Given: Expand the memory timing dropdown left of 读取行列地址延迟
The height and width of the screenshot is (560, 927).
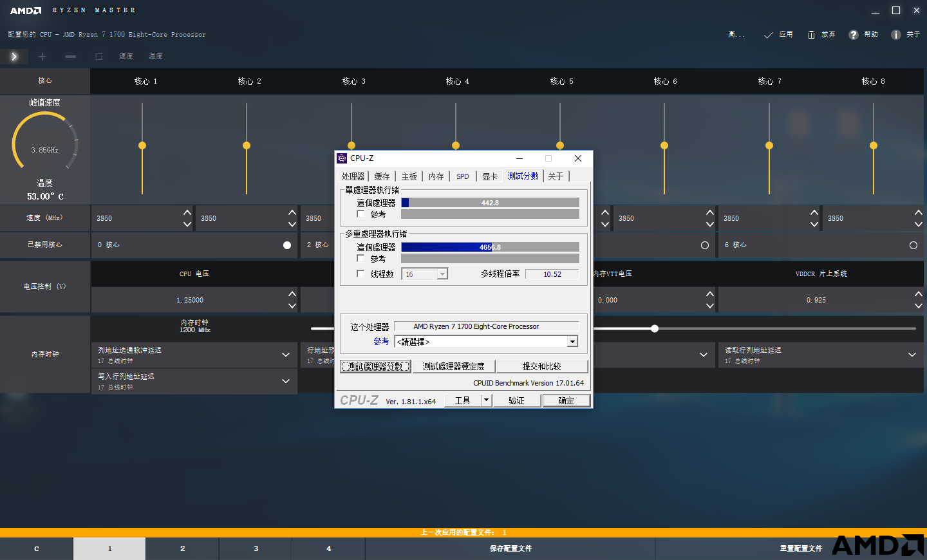Looking at the screenshot, I should (704, 355).
